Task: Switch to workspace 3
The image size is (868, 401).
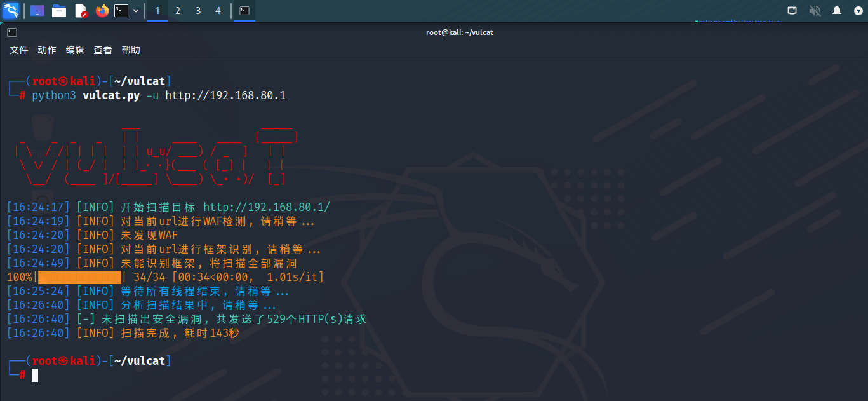Action: coord(198,10)
